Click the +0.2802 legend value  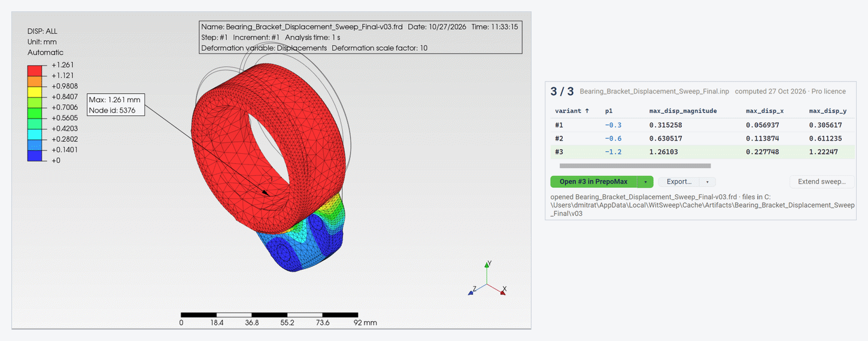65,139
